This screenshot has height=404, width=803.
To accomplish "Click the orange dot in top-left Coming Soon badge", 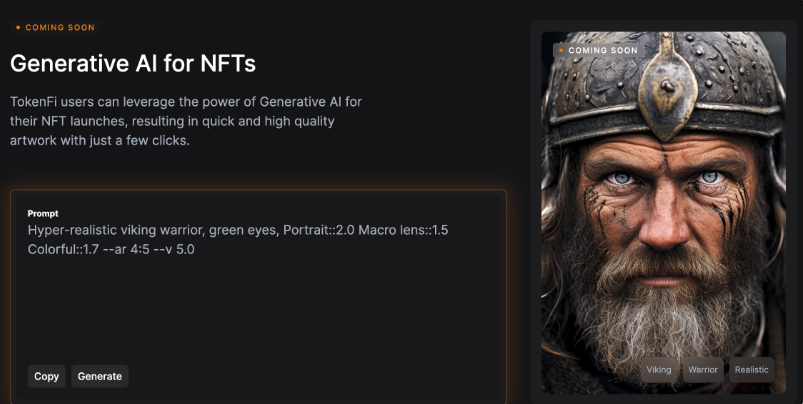I will (x=18, y=28).
